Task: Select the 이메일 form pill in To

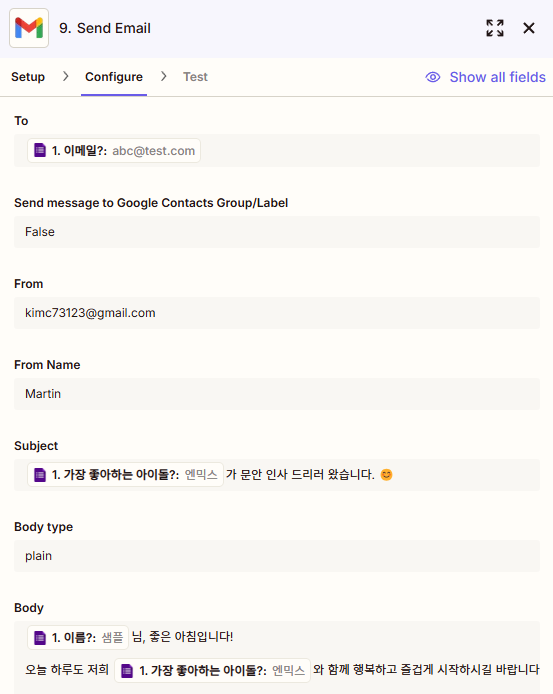Action: pos(114,150)
